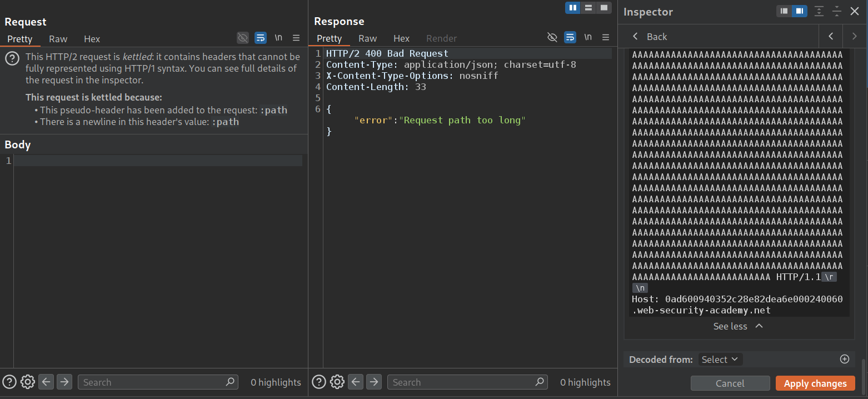Select top-bottom split layout icon
Viewport: 868px width, 399px height.
pyautogui.click(x=588, y=8)
